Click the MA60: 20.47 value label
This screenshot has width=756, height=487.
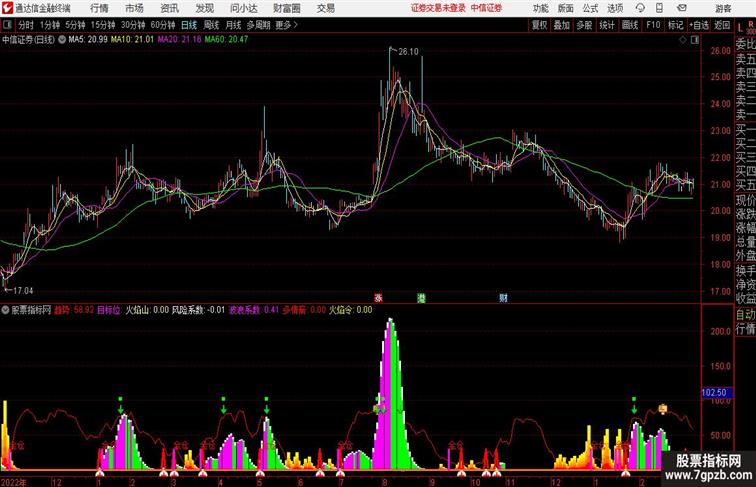(x=226, y=40)
